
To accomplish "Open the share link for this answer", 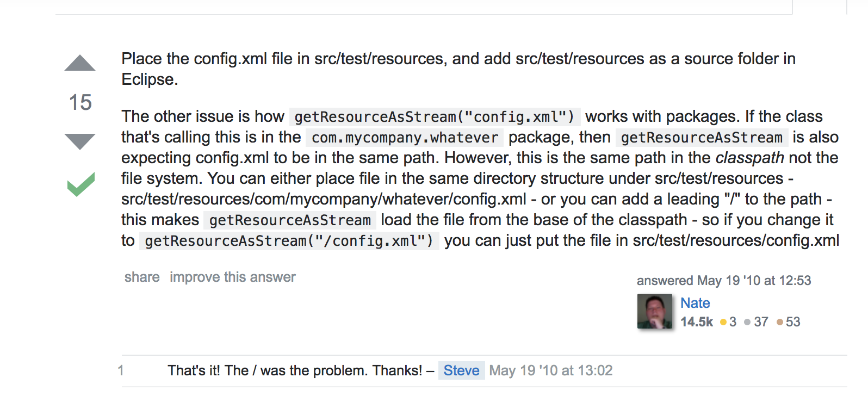I will tap(142, 277).
